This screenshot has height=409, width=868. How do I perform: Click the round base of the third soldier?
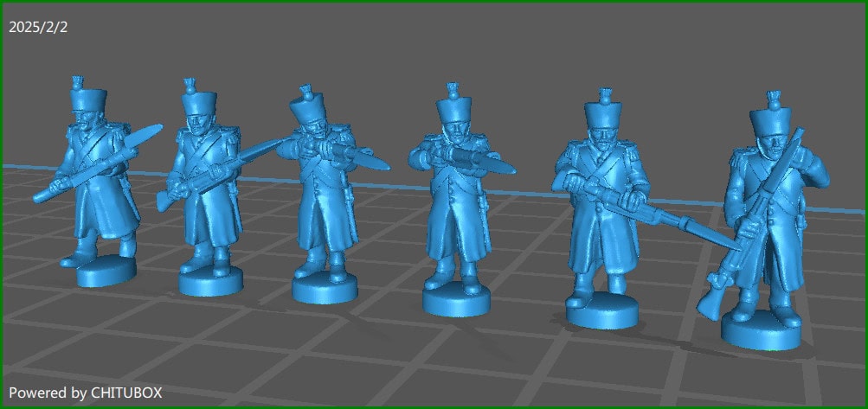pos(324,289)
